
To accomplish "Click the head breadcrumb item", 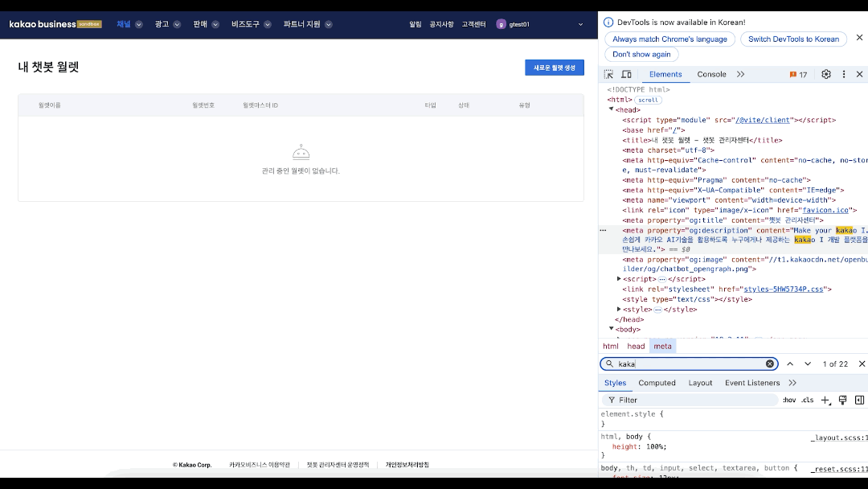I will click(636, 346).
